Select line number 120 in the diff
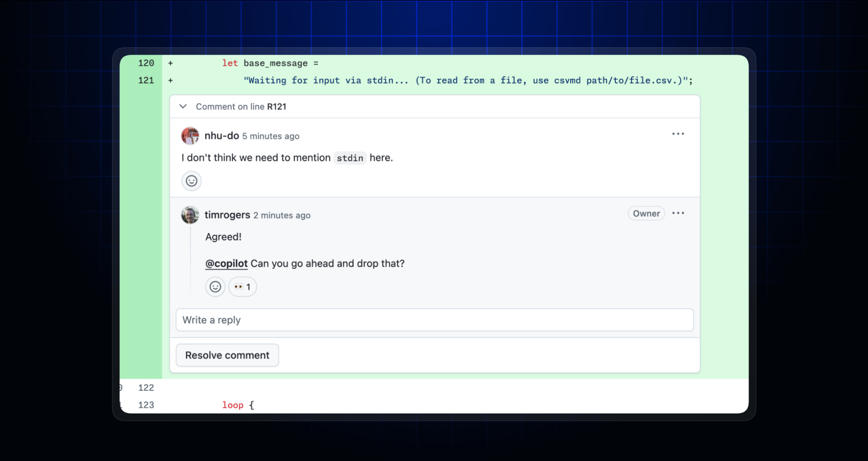868x461 pixels. click(146, 63)
